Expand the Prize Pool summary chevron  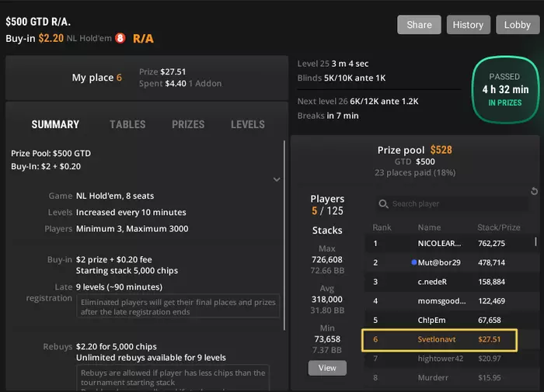click(x=277, y=179)
